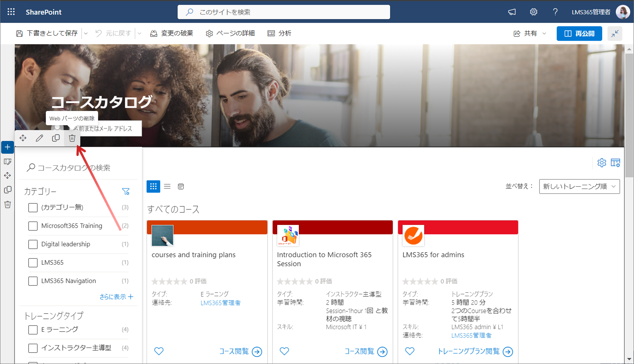Click the 再公開 republish button
This screenshot has height=364, width=634.
click(x=579, y=33)
